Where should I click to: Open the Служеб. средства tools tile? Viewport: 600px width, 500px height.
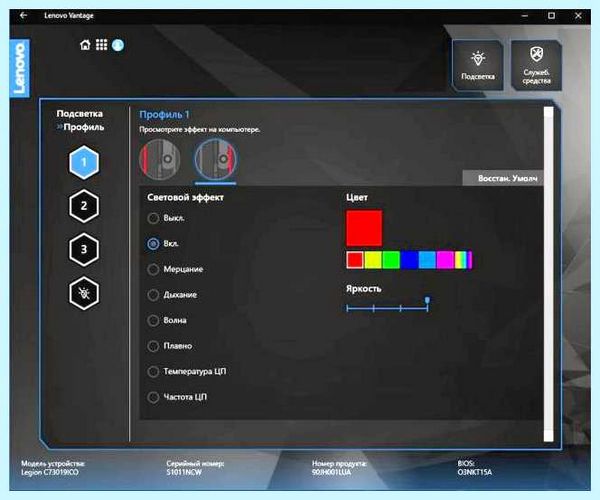(x=536, y=65)
